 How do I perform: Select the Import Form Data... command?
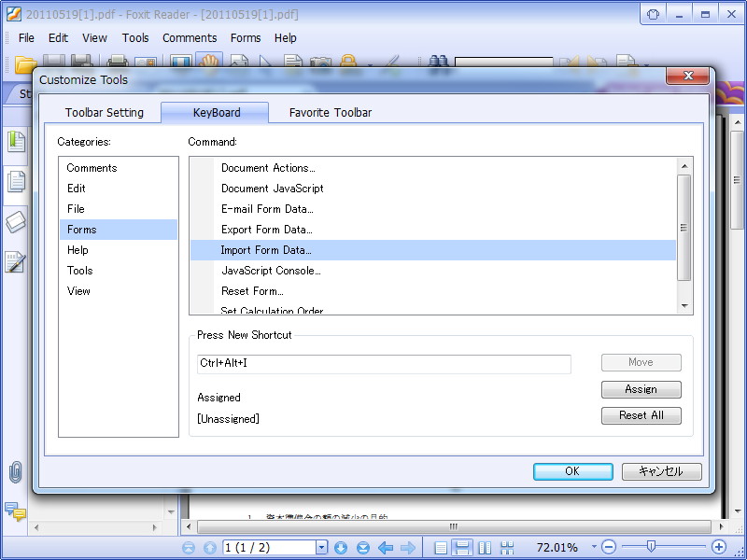coord(433,250)
